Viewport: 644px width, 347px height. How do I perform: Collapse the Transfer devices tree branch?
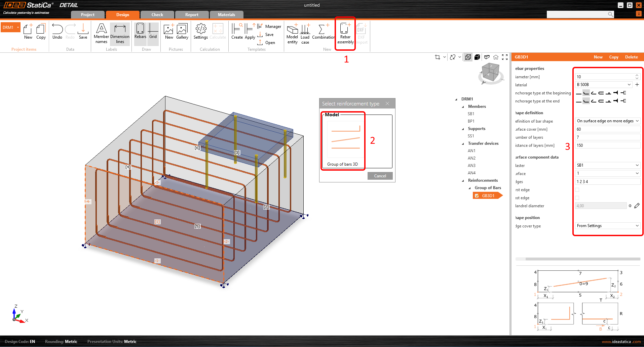pyautogui.click(x=463, y=143)
